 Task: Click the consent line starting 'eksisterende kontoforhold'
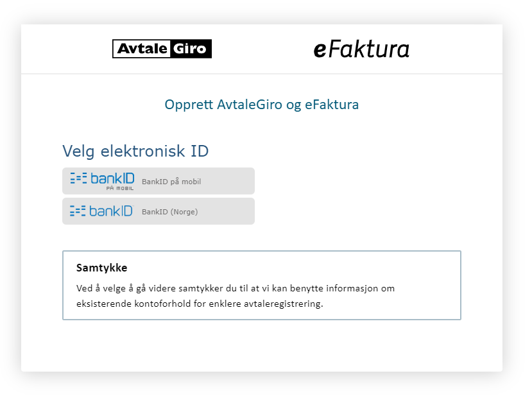coord(200,304)
